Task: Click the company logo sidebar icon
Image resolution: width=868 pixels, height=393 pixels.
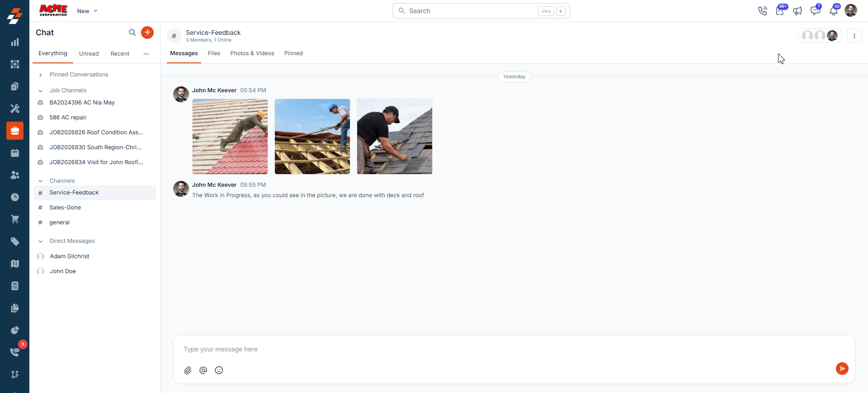Action: (14, 16)
